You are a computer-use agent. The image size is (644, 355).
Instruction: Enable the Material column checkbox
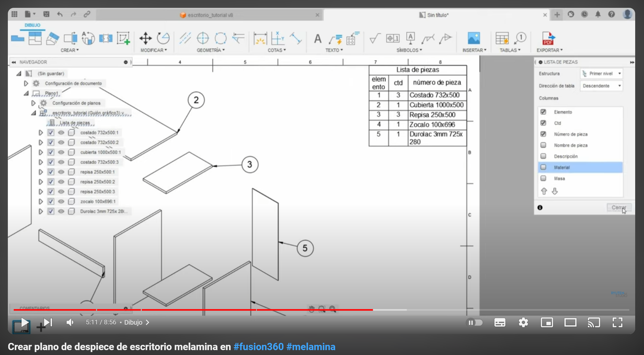(x=543, y=167)
